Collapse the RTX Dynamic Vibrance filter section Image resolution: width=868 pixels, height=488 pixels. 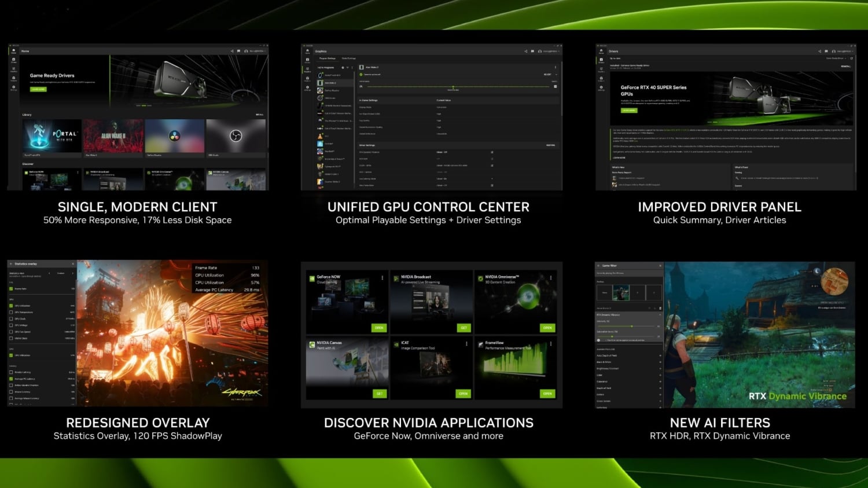point(660,315)
